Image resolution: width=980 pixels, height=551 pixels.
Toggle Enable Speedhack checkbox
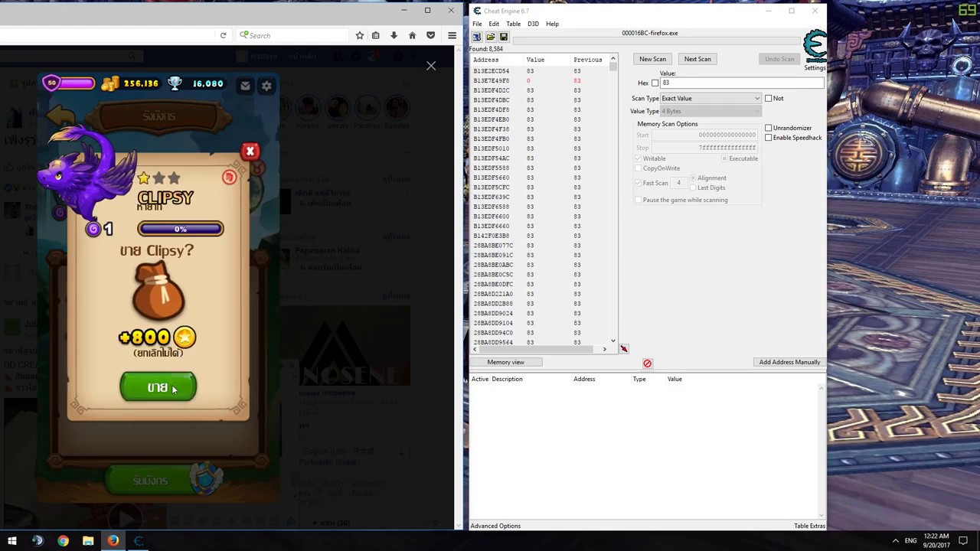[x=769, y=138]
